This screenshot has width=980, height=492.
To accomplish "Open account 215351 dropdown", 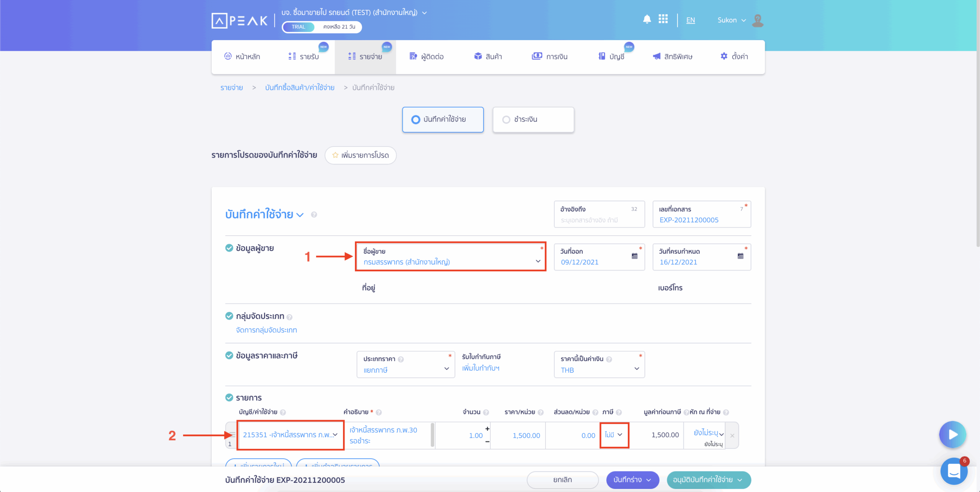I will pyautogui.click(x=291, y=435).
